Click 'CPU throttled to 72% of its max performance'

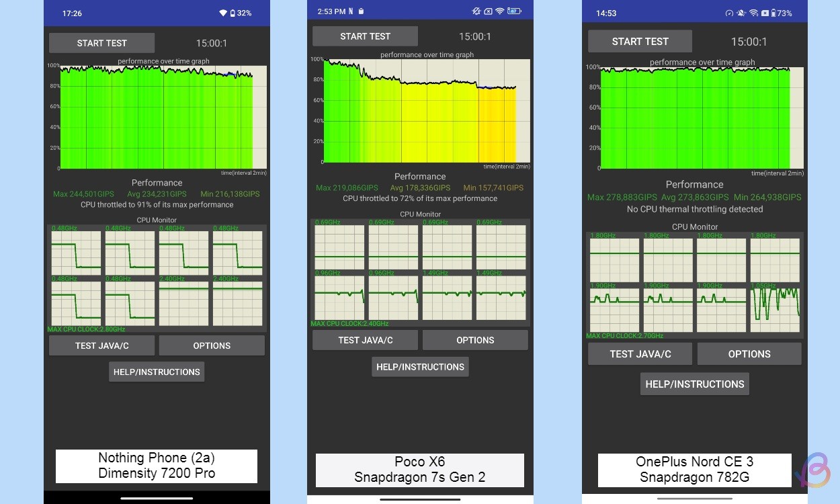pyautogui.click(x=420, y=198)
